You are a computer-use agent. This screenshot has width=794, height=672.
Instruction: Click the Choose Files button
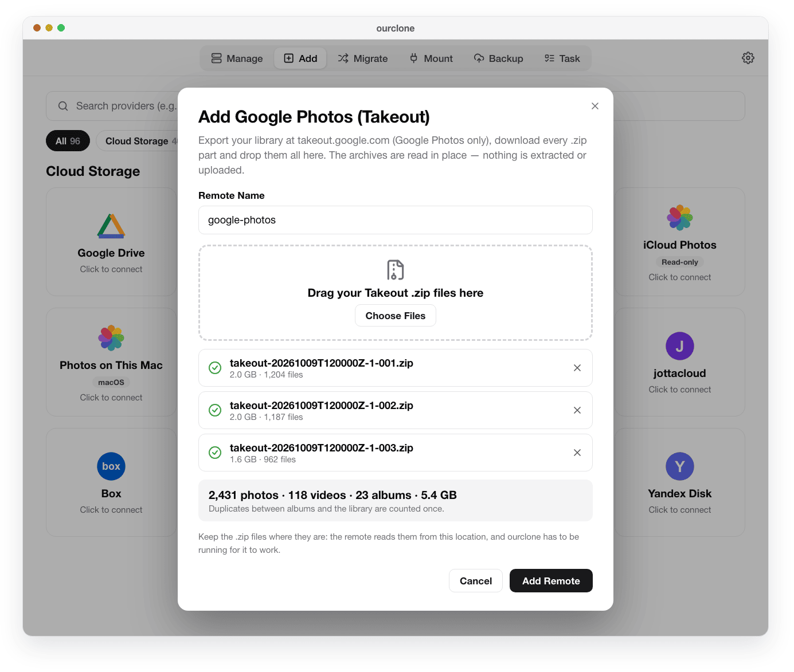coord(396,316)
